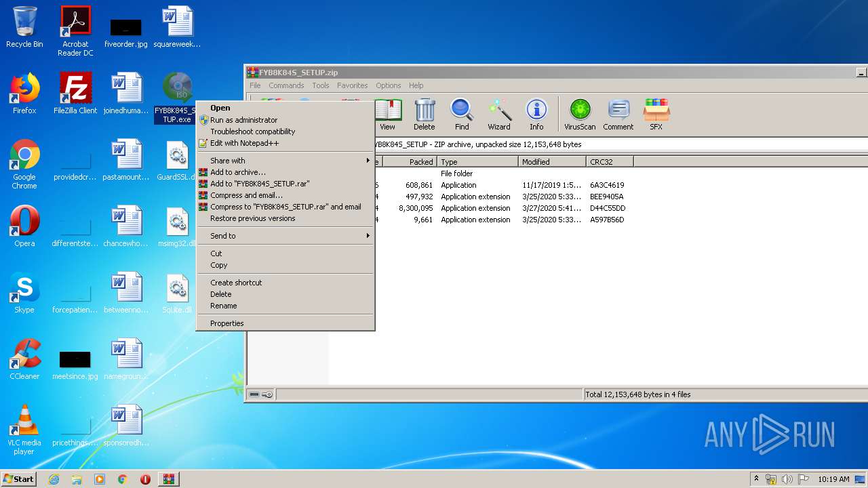Viewport: 868px width, 488px height.
Task: Select Acrobat Reader DC desktop shortcut
Action: pyautogui.click(x=75, y=31)
